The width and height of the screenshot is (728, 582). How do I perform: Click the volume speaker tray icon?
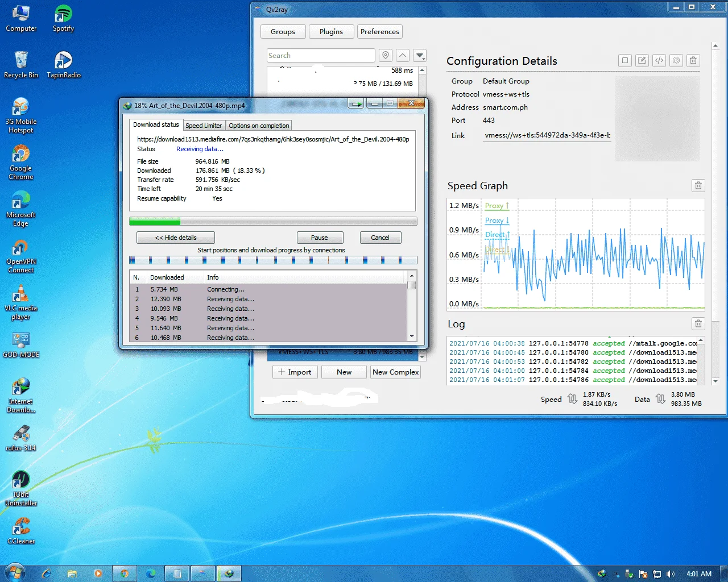point(671,574)
